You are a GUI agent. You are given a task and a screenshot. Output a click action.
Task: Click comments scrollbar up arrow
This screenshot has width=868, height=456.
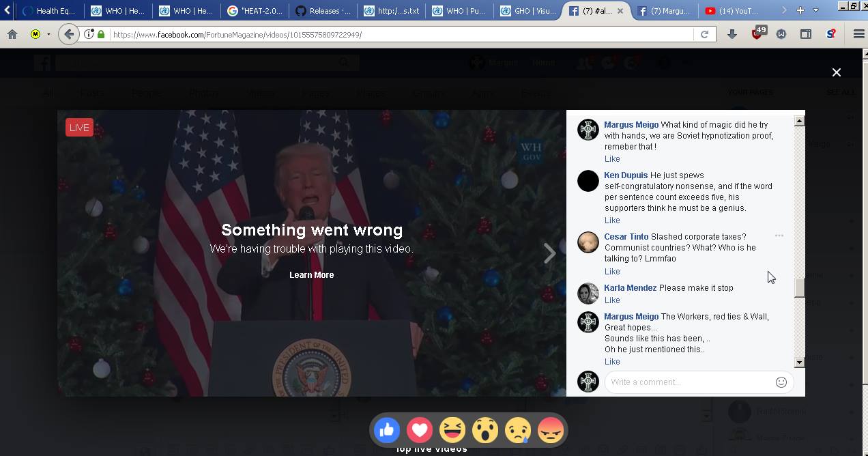[x=799, y=121]
